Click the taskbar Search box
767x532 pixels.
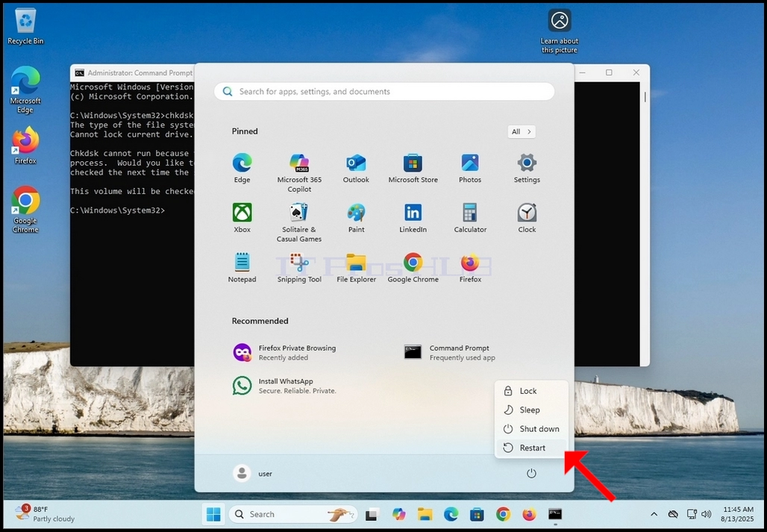(293, 514)
